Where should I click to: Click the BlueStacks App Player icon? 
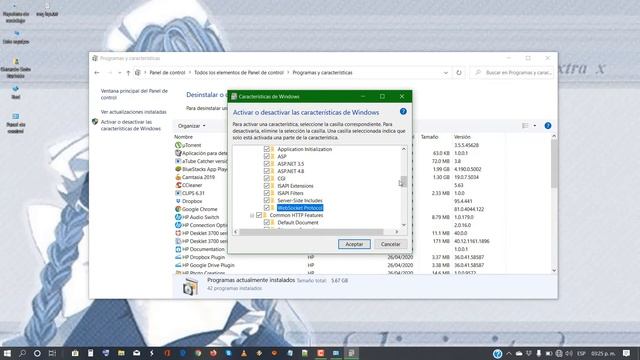(178, 169)
